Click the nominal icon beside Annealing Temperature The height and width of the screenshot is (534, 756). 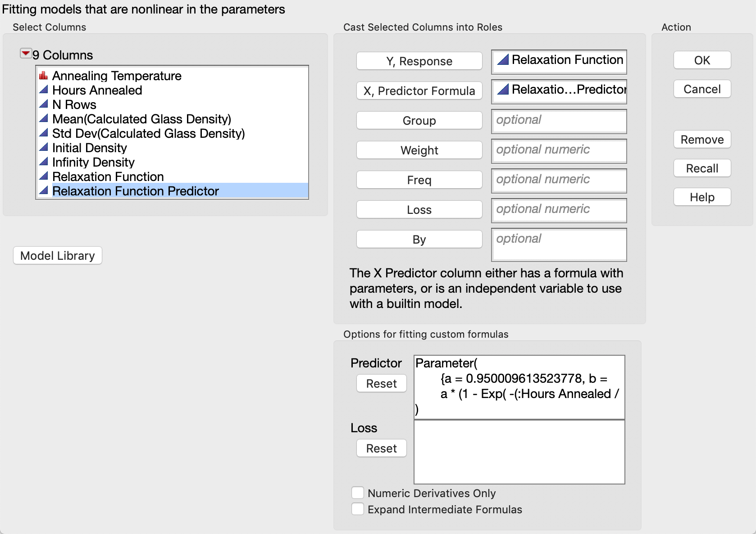(44, 76)
